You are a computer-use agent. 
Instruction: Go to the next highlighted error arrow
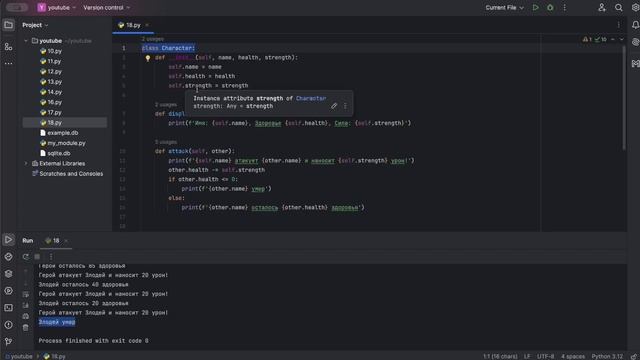click(621, 39)
